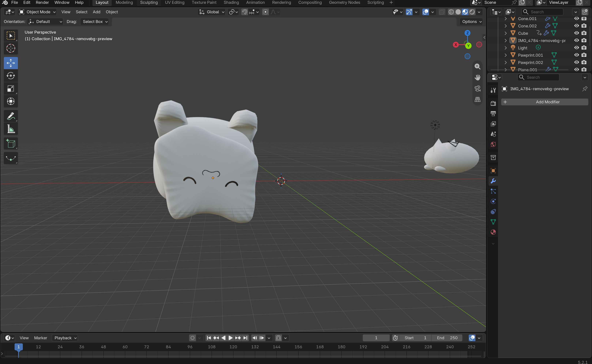Open the Select Box drag dropdown

95,21
